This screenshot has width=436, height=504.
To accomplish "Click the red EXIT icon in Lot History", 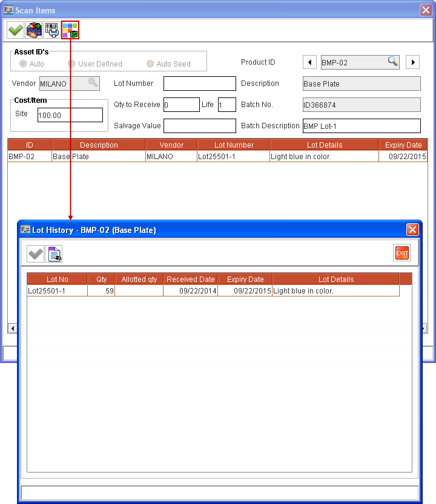I will click(x=401, y=254).
